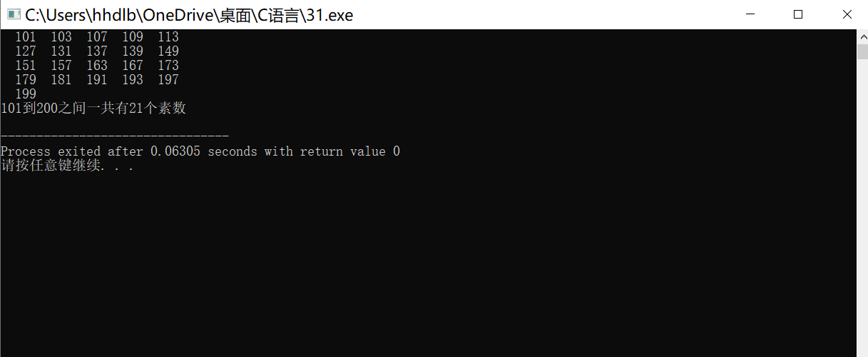Click the prime number 197
The image size is (868, 357).
[x=168, y=80]
